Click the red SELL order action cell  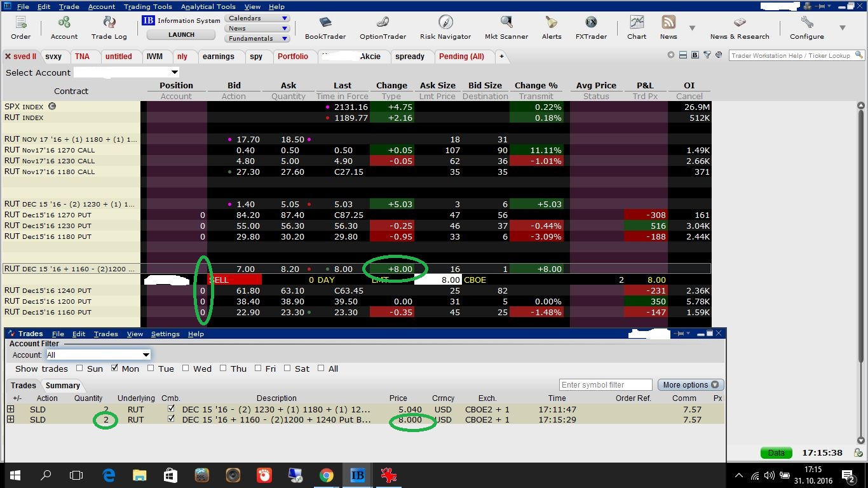(234, 280)
